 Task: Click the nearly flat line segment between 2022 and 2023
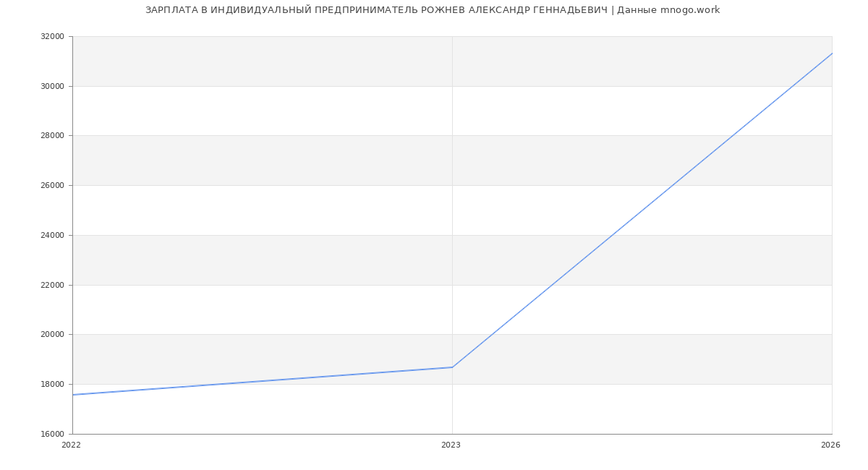tap(263, 381)
